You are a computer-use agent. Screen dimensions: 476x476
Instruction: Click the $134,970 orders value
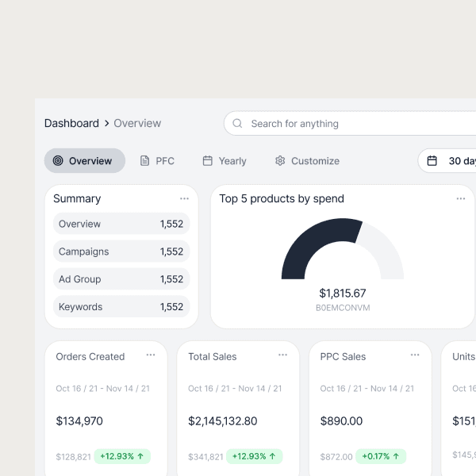pos(79,421)
